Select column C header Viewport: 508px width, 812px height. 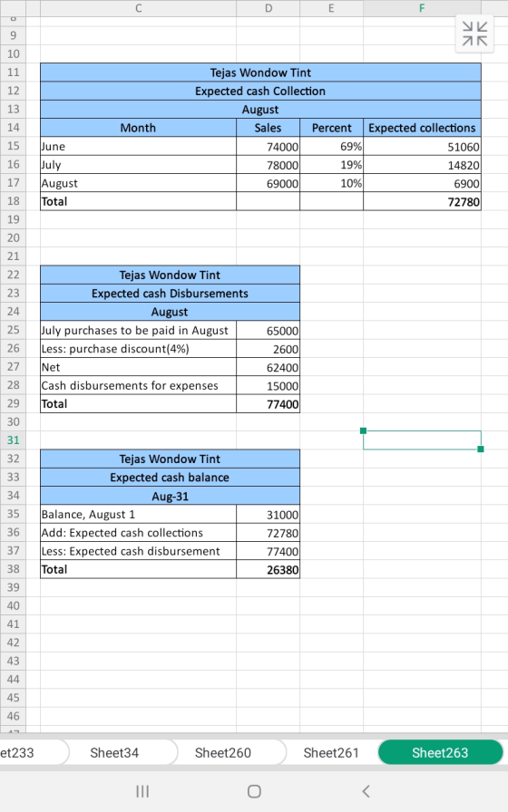click(139, 8)
